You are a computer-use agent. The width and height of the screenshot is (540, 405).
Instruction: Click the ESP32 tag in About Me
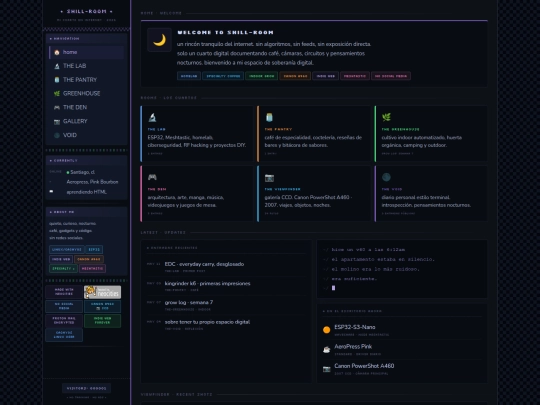(x=94, y=249)
